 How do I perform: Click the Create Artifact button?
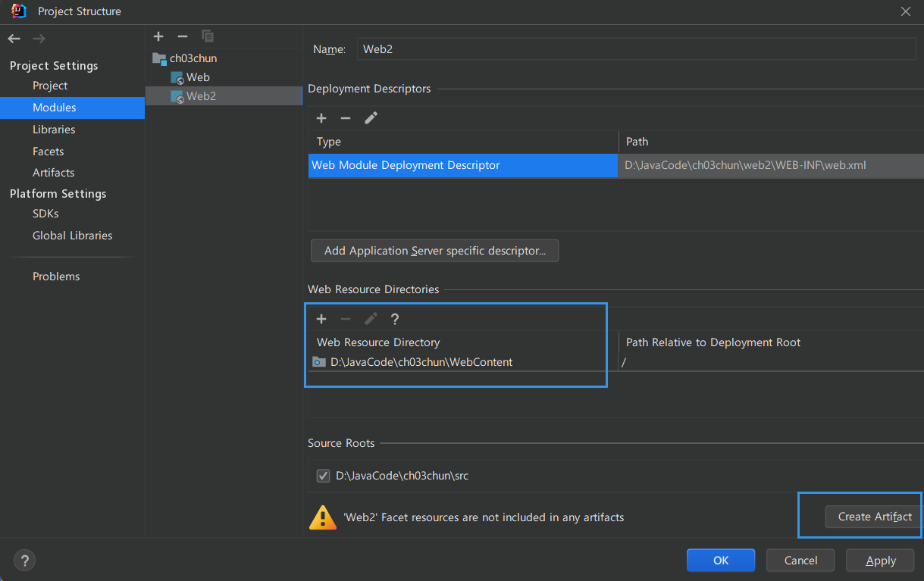point(875,517)
